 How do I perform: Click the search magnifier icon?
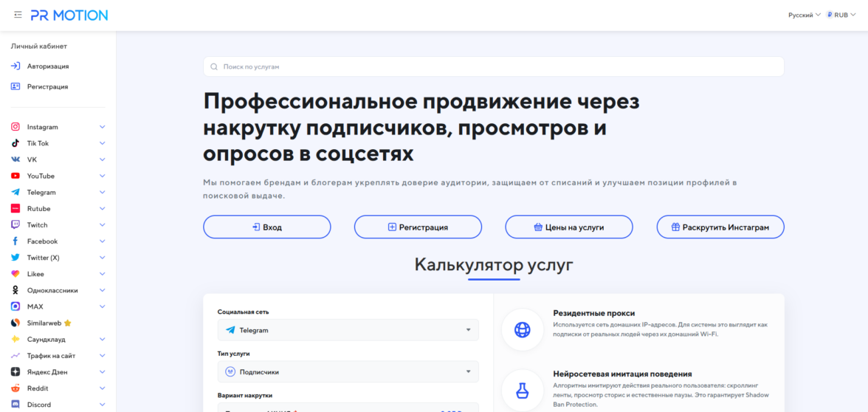click(x=214, y=66)
